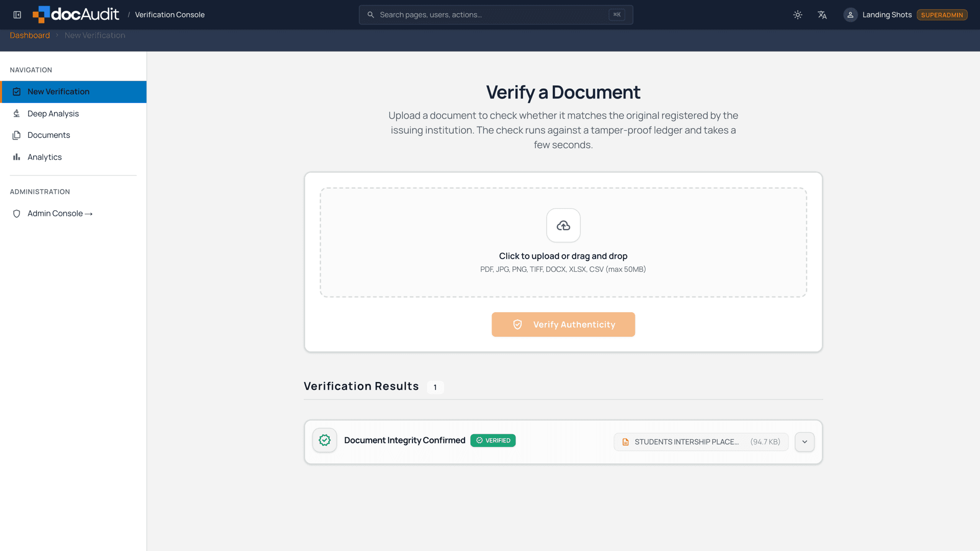Click the New Verification checkbox icon

tap(17, 92)
